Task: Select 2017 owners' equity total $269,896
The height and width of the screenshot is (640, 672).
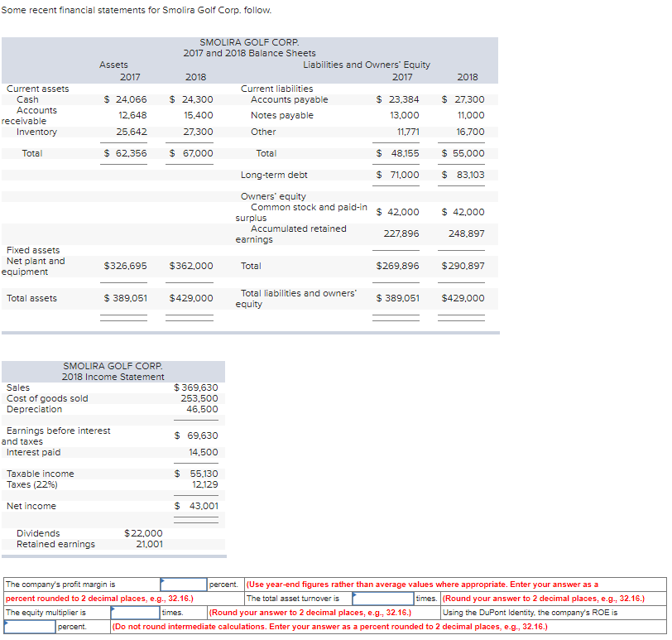Action: coord(398,266)
